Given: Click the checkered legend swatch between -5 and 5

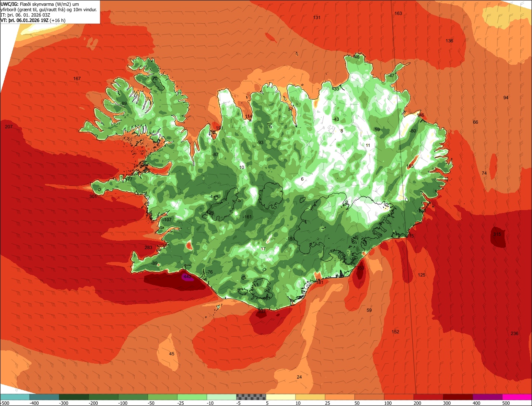Looking at the screenshot, I should click(251, 397).
